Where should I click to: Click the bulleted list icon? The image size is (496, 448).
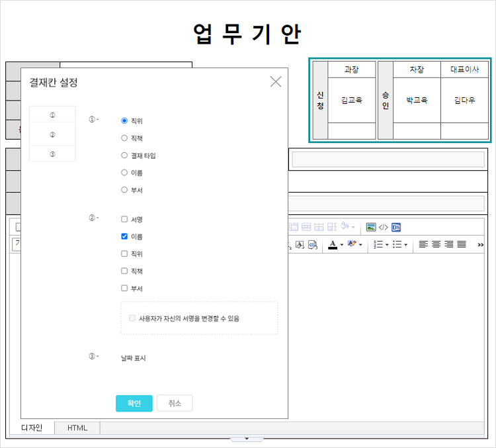(397, 244)
